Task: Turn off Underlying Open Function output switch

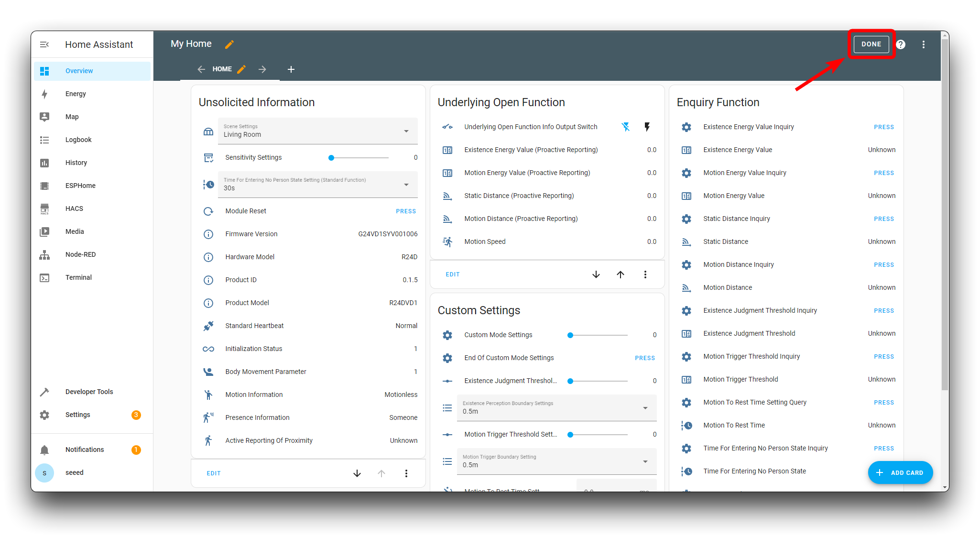Action: point(625,127)
